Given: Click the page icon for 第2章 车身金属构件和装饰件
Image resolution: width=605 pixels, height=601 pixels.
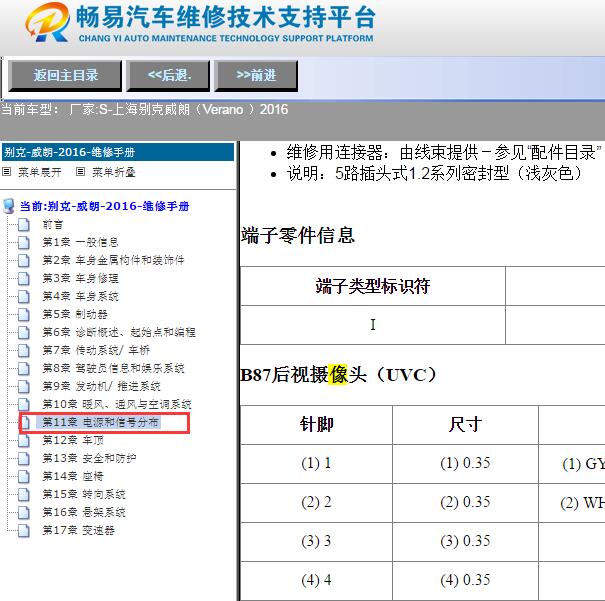Looking at the screenshot, I should (24, 260).
